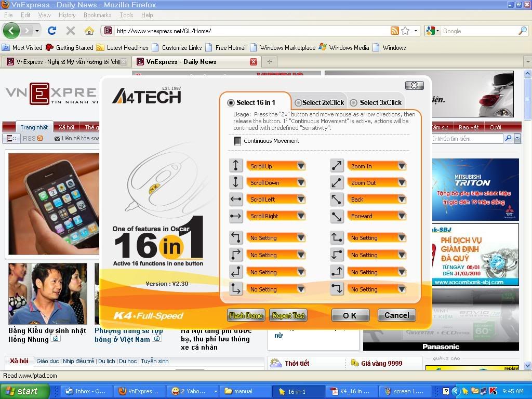Viewport: 532px width, 399px height.
Task: Open a new tab with the plus icon
Action: (x=270, y=61)
